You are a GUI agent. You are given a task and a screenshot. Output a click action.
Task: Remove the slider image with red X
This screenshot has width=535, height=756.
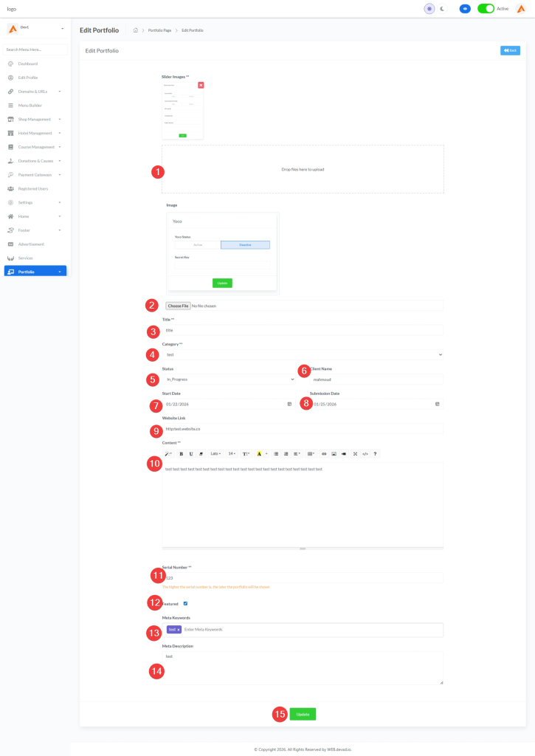201,86
